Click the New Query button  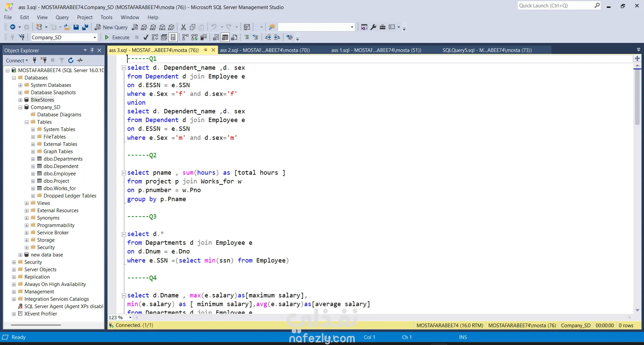click(111, 27)
